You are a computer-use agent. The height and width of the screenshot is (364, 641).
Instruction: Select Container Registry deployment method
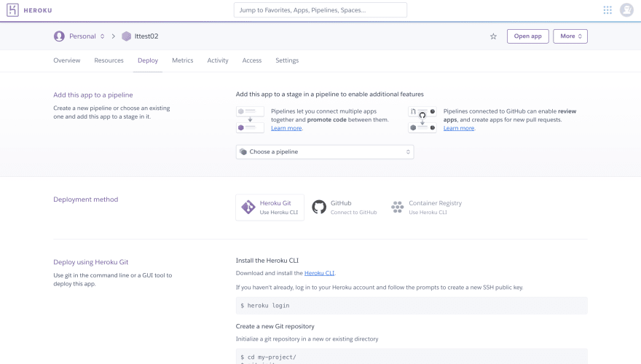427,207
